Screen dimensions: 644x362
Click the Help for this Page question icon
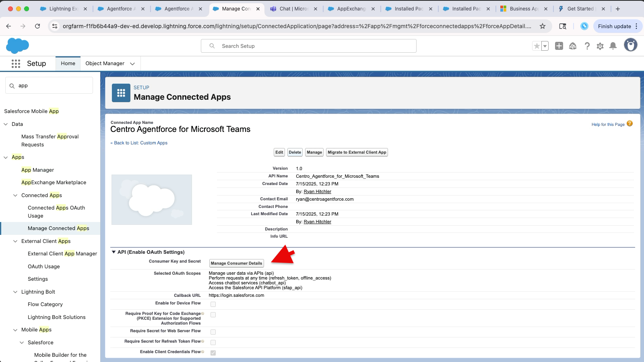(x=630, y=124)
